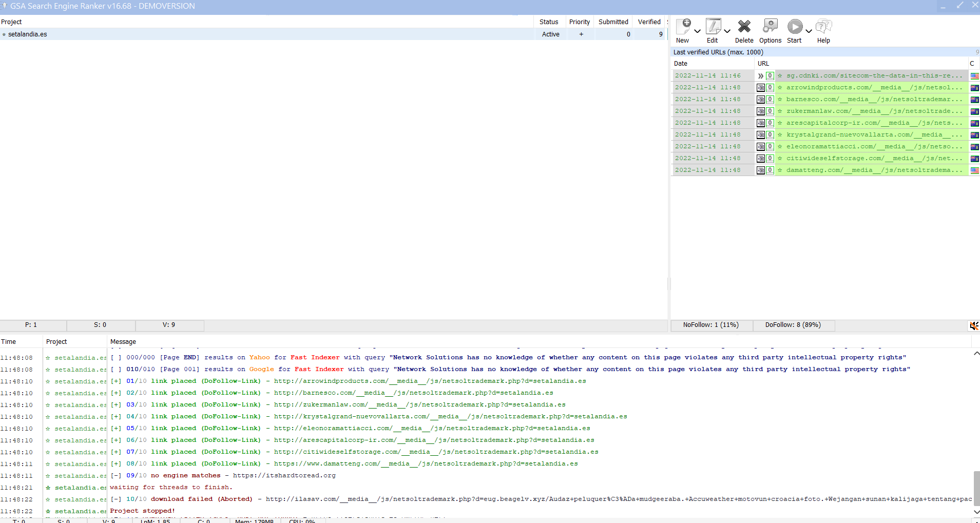Sort projects by the Priority column header
Image resolution: width=980 pixels, height=523 pixels.
[x=580, y=22]
